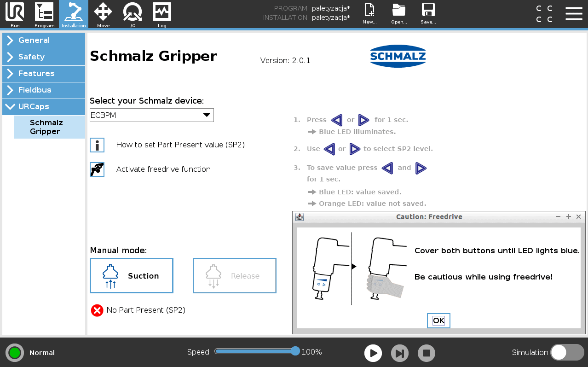Viewport: 588px width, 367px height.
Task: Maximize the Caution: Freedrive dialog
Action: pyautogui.click(x=569, y=216)
